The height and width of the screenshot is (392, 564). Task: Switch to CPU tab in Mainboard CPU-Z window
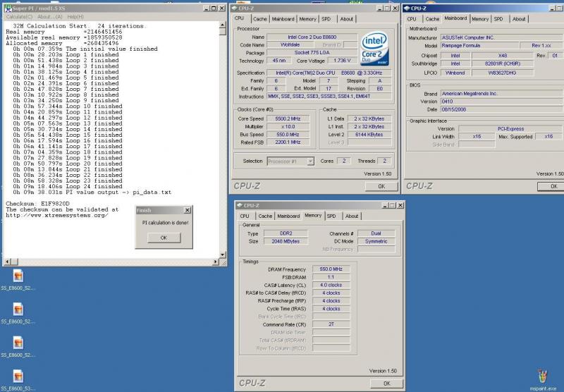click(412, 19)
